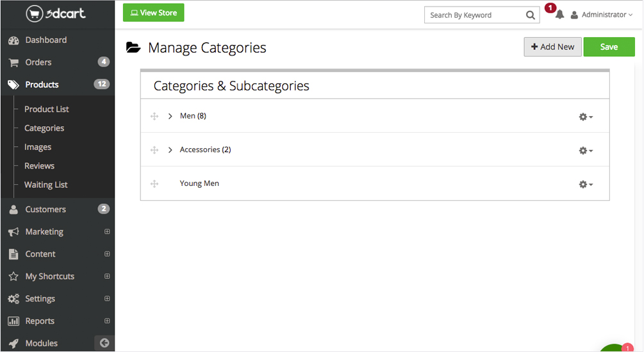The height and width of the screenshot is (352, 644).
Task: Open the Reviews submenu item
Action: [39, 165]
